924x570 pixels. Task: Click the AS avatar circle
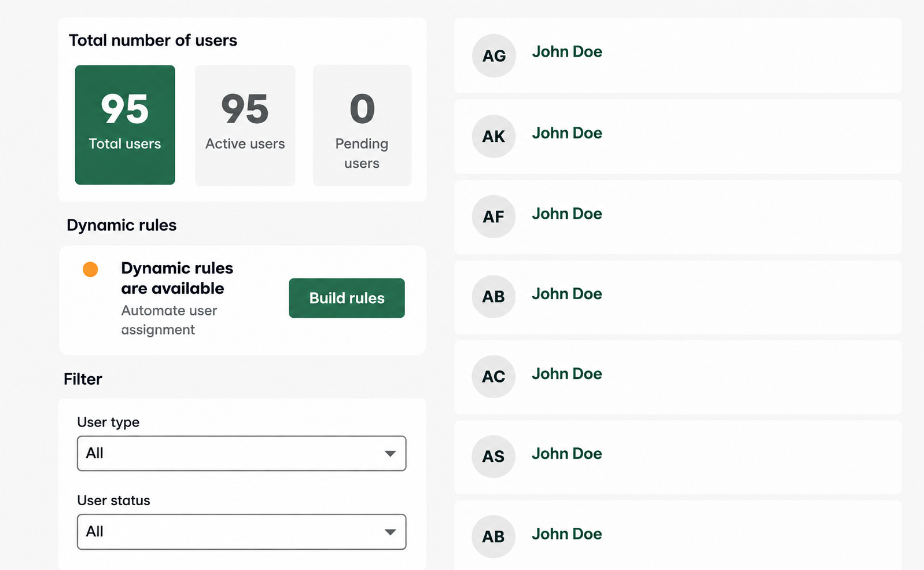coord(494,456)
